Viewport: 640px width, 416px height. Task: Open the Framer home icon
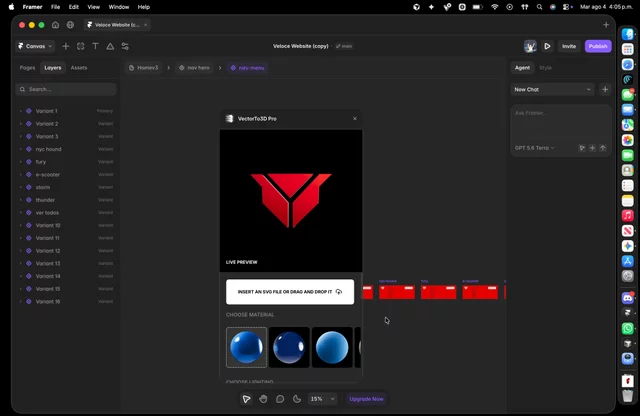[56, 25]
